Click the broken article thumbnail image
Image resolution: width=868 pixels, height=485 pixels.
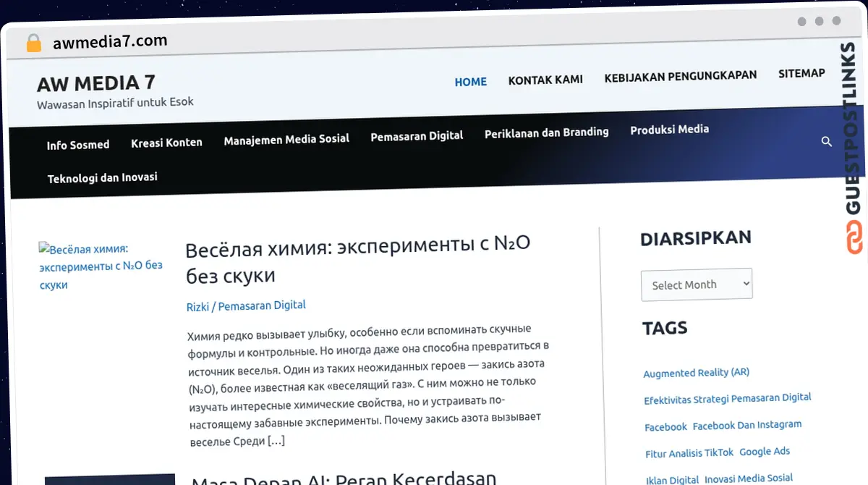click(x=101, y=267)
